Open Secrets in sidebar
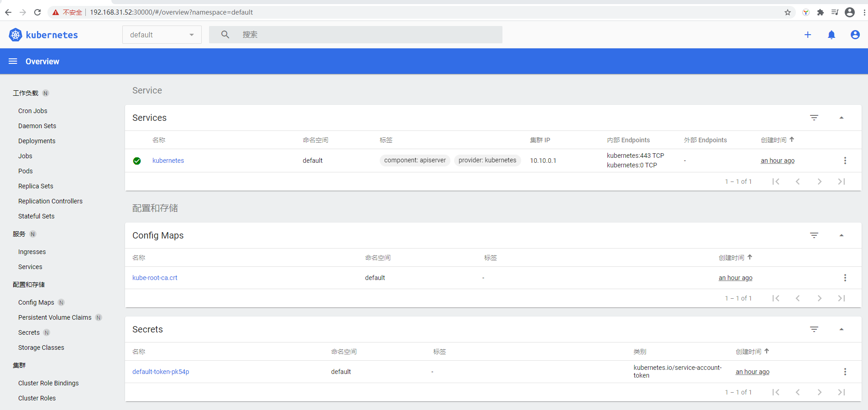Image resolution: width=868 pixels, height=410 pixels. click(x=29, y=332)
